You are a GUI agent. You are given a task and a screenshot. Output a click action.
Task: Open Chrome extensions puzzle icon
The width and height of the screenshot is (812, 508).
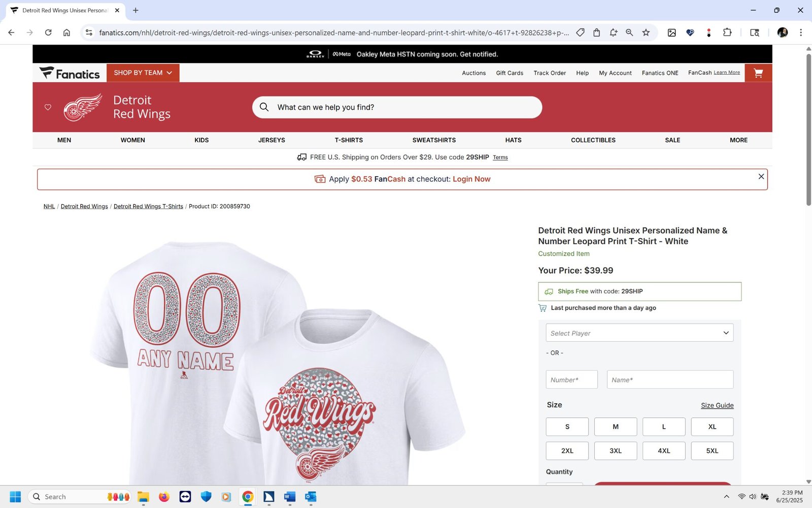(x=727, y=33)
